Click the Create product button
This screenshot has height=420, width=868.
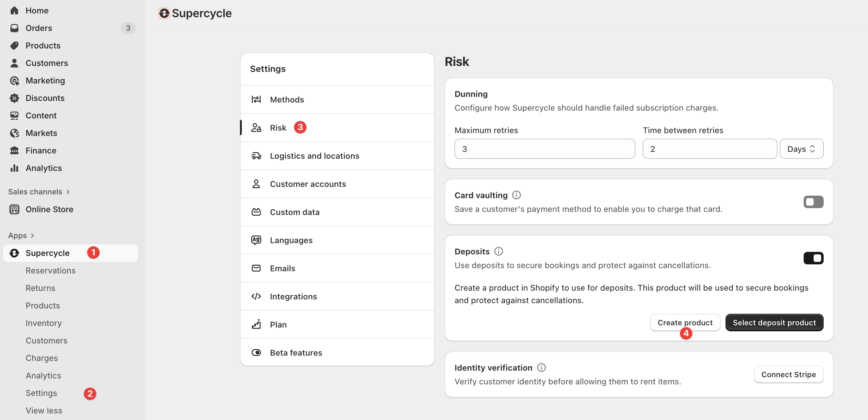pos(685,322)
